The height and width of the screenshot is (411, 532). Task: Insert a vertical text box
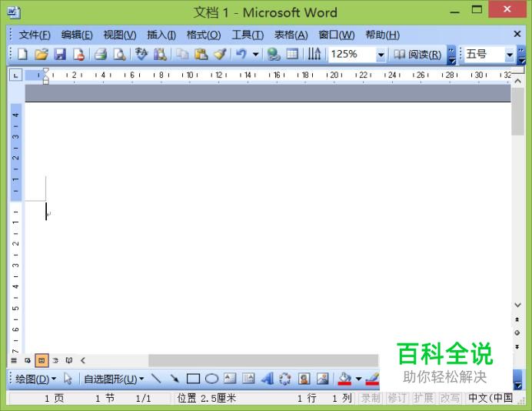coord(248,379)
